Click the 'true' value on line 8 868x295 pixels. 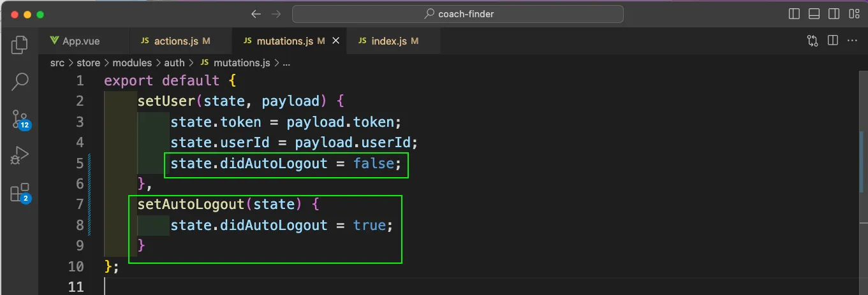[x=369, y=225]
